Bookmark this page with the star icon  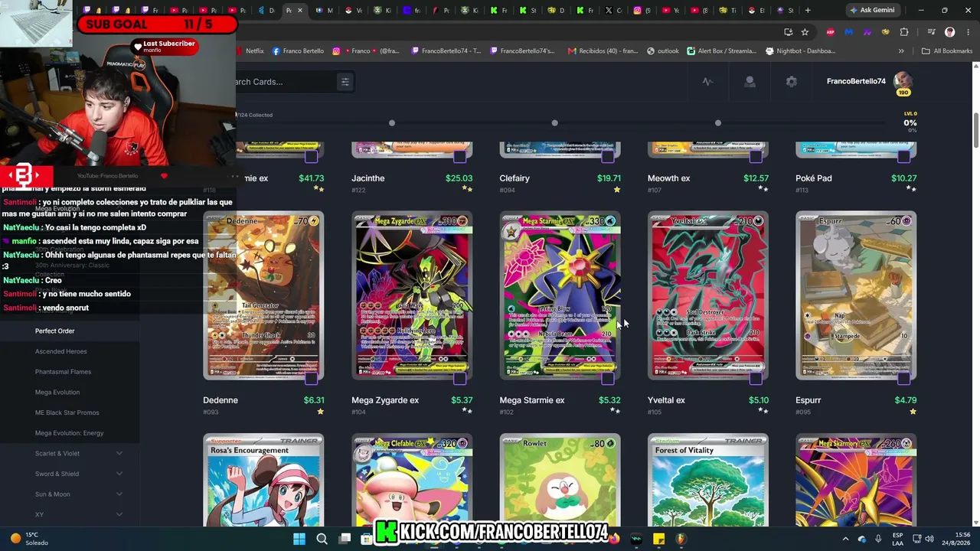coord(805,32)
